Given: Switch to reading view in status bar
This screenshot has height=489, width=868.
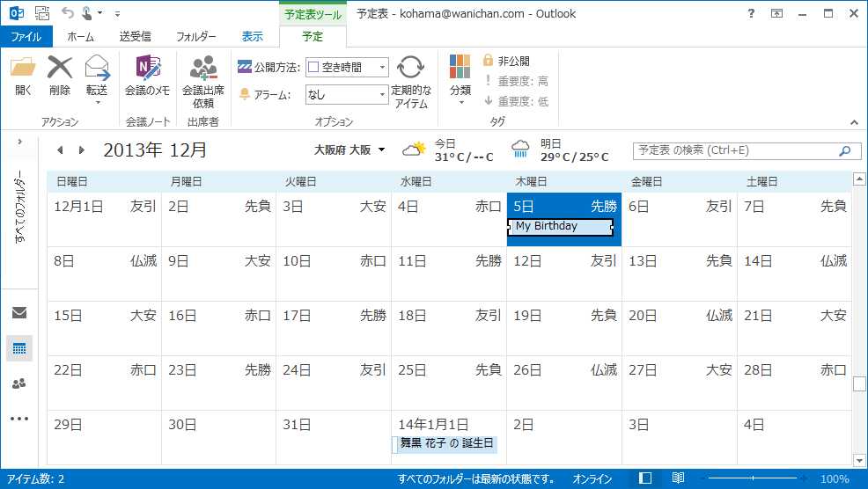Looking at the screenshot, I should click(678, 478).
